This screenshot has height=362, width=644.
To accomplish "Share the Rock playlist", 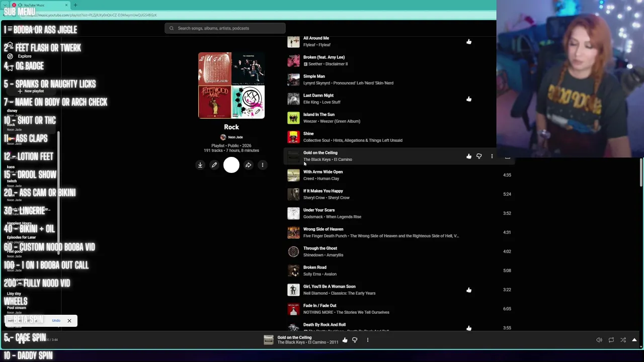I will click(x=249, y=165).
